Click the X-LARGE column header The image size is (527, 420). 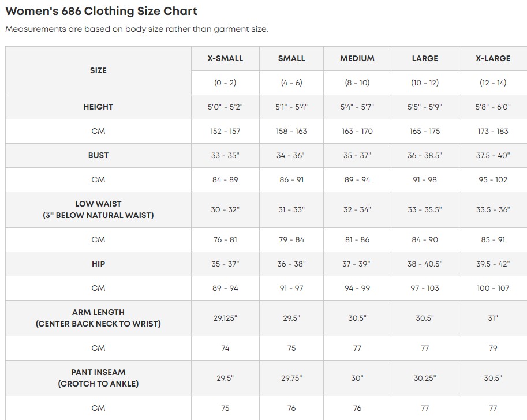(x=493, y=58)
